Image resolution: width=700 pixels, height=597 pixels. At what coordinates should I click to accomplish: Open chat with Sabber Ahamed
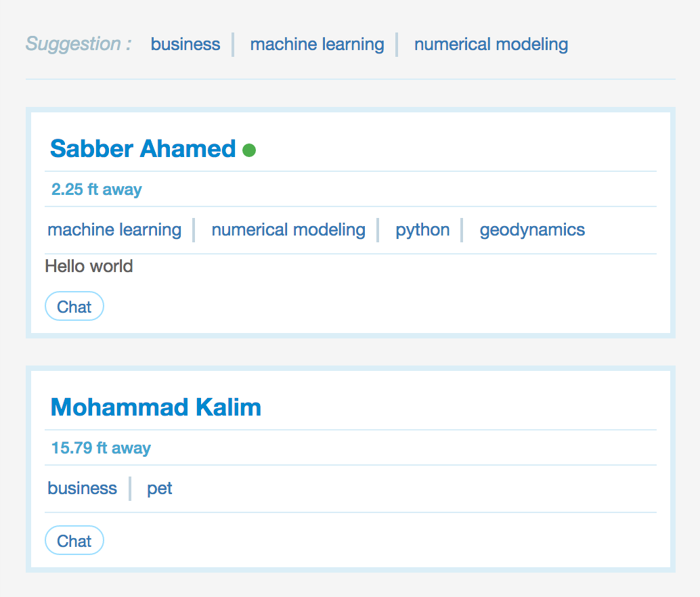pos(74,307)
